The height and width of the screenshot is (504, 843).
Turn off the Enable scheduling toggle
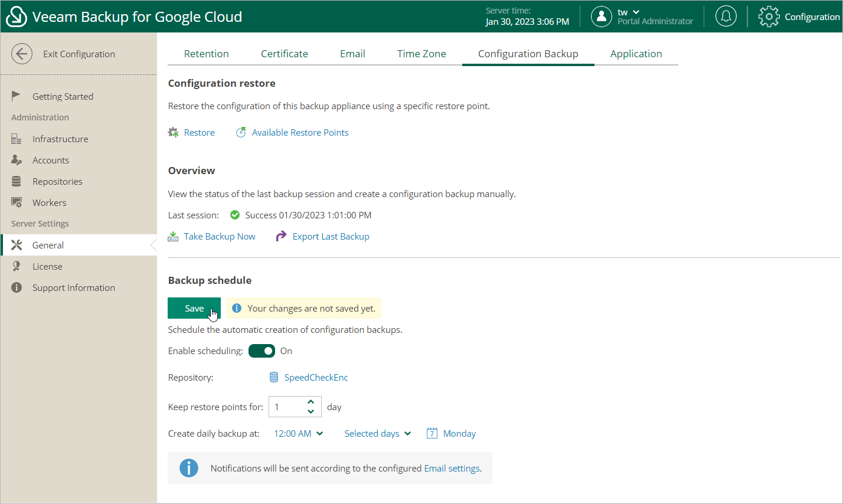tap(262, 351)
